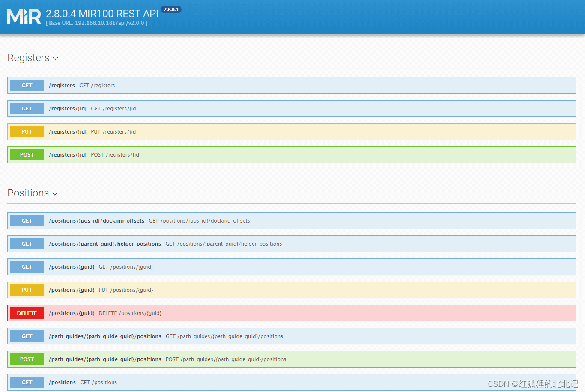
Task: Click 'DELETE /positions/{guid}' description text
Action: tap(130, 313)
